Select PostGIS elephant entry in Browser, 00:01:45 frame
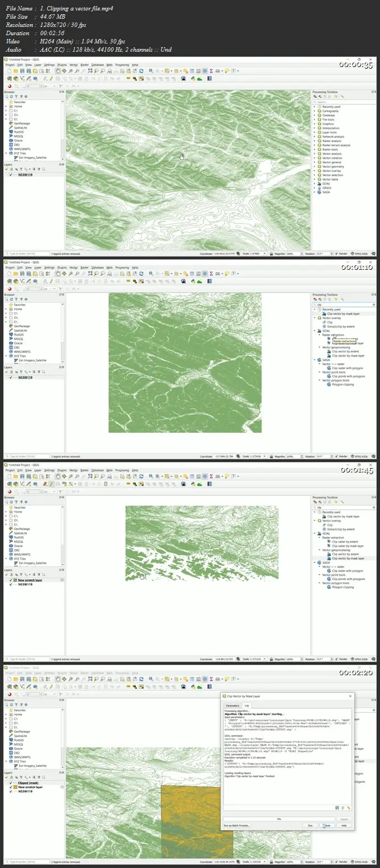 (18, 537)
